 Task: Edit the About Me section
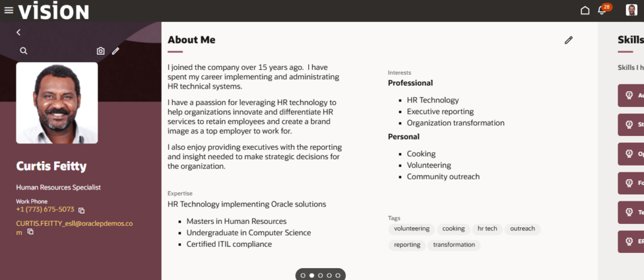(x=569, y=40)
